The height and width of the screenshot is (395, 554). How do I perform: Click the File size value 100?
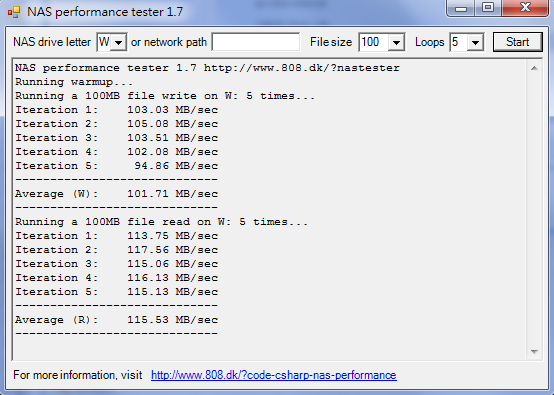(370, 42)
